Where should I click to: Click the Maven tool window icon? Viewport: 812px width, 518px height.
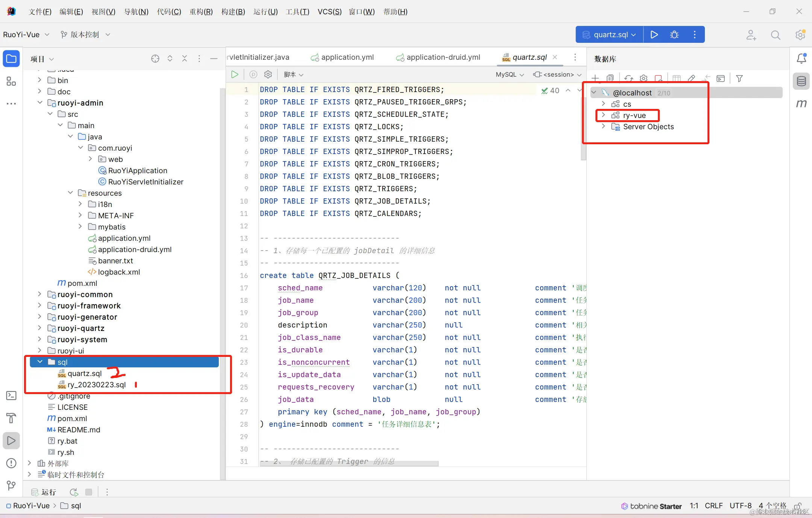coord(801,104)
